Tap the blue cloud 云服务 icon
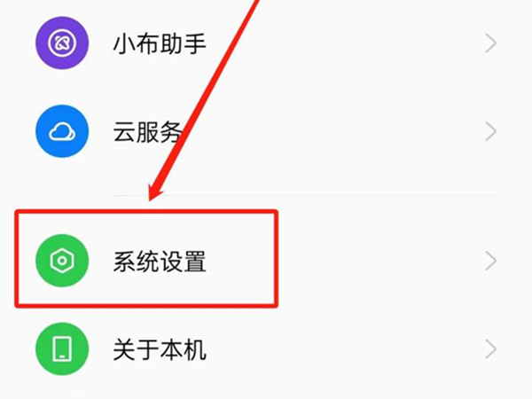Screen dimensions: 532x399 pos(62,131)
